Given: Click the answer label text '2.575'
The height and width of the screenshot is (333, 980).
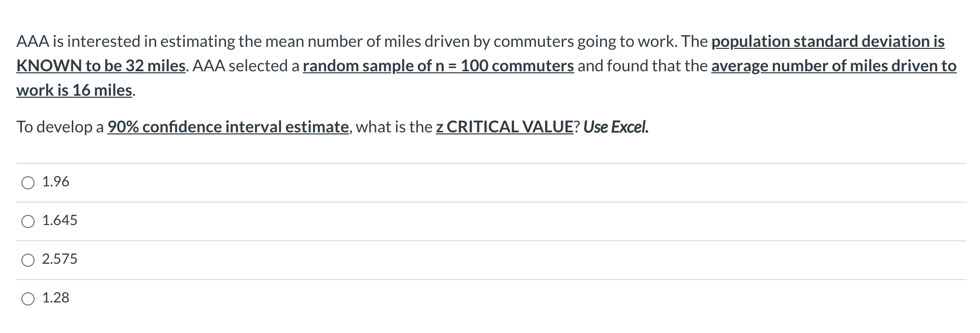Looking at the screenshot, I should 60,259.
